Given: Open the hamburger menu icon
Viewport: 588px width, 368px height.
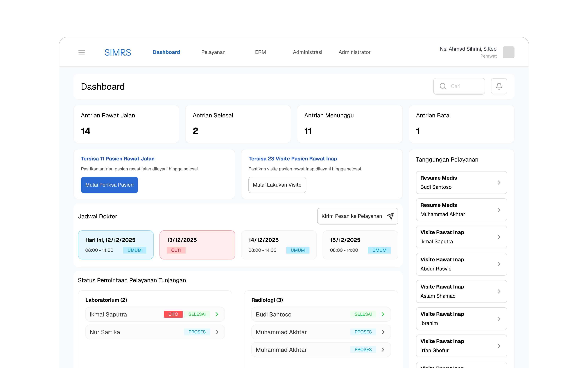Looking at the screenshot, I should (x=81, y=52).
